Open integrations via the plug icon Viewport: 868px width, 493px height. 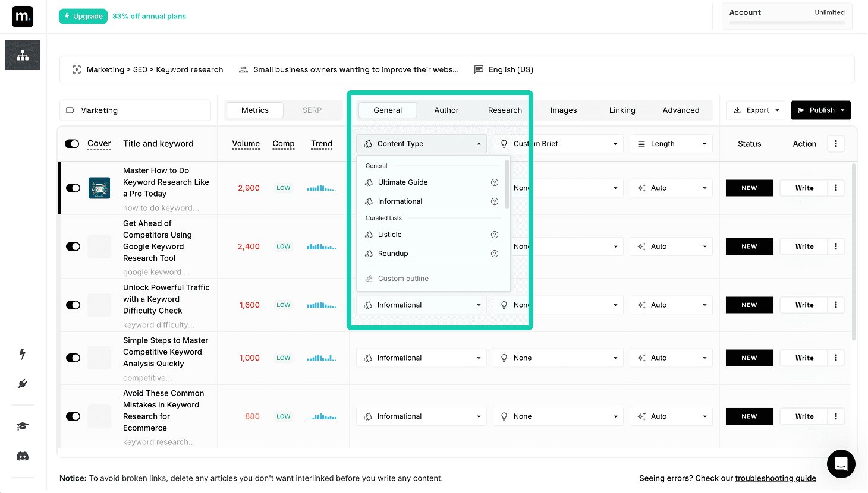(22, 383)
